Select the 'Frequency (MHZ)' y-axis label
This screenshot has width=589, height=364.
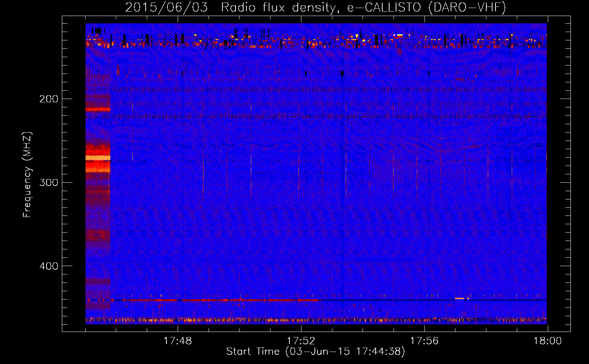tap(27, 175)
